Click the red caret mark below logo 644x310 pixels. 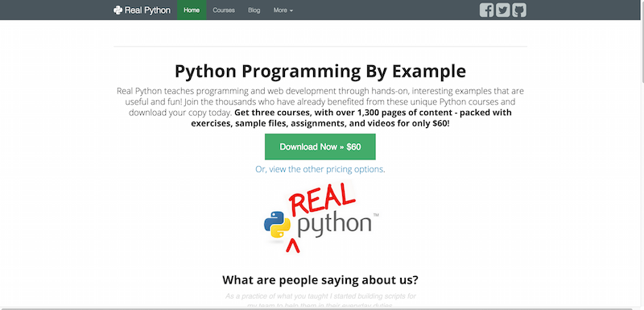coord(292,246)
